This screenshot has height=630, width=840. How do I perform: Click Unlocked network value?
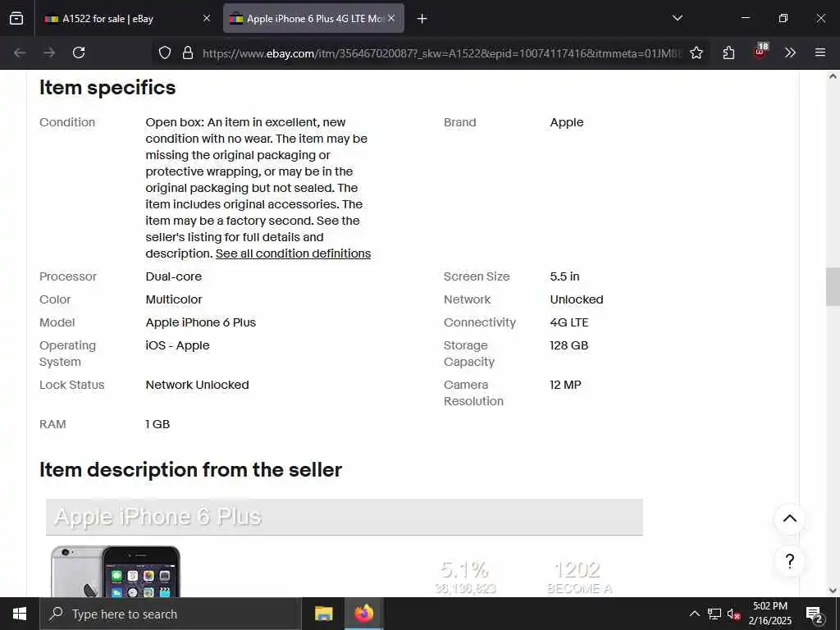click(x=577, y=299)
